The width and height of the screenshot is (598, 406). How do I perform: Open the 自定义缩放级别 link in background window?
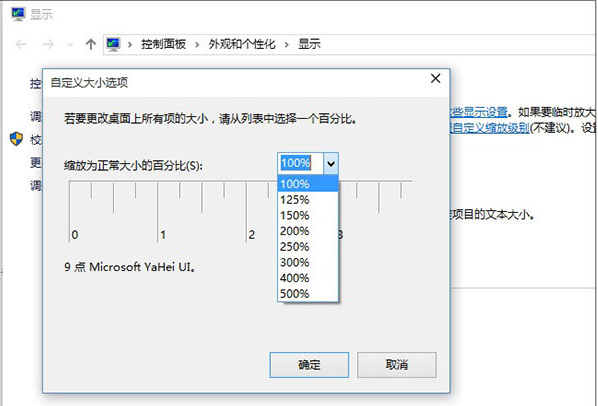[x=490, y=128]
